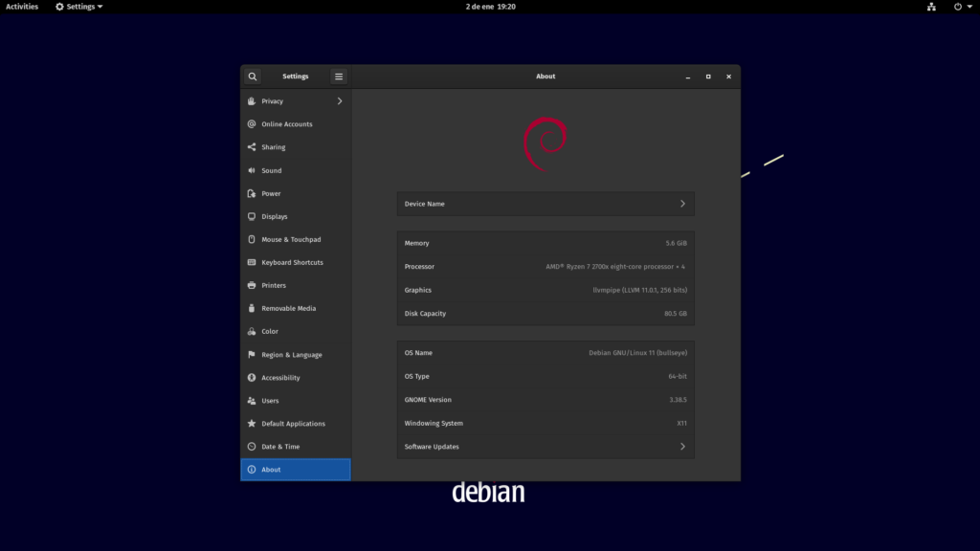Viewport: 980px width, 551px height.
Task: Select the Power icon in sidebar
Action: pos(252,193)
